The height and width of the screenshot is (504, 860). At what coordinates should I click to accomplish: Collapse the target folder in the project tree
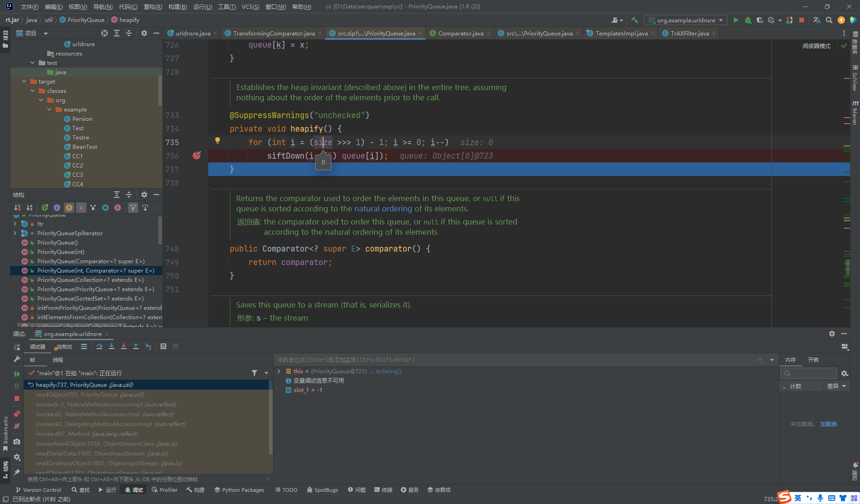[24, 82]
